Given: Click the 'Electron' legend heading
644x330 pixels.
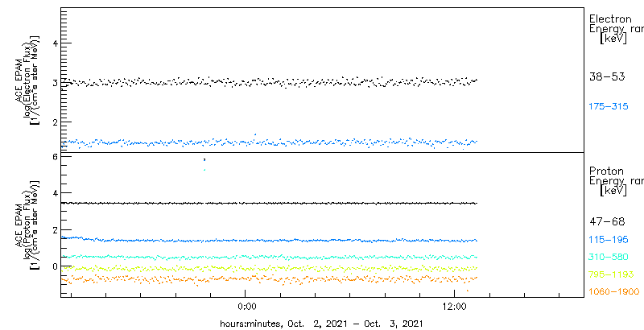Looking at the screenshot, I should coord(610,19).
